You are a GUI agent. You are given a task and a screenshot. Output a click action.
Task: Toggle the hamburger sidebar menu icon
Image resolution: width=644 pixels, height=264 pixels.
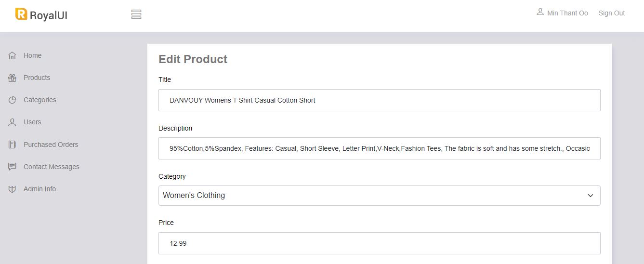pos(136,14)
